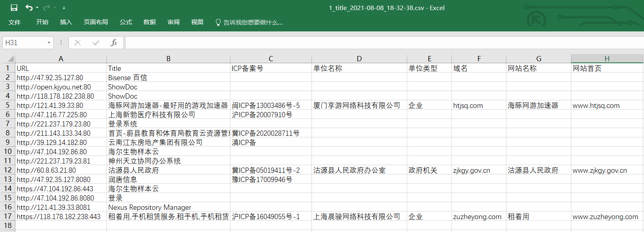Screen dimensions: 644x232
Task: Open the 文件 menu
Action: (x=15, y=22)
